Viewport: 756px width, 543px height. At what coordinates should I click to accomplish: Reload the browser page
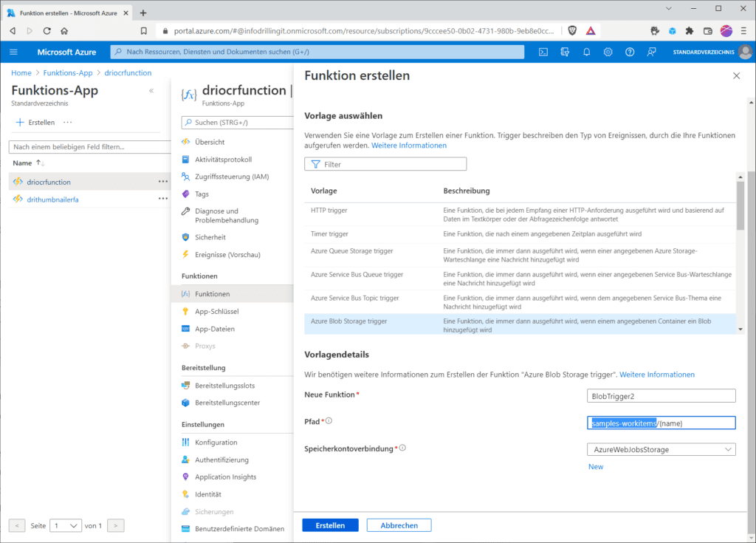(47, 31)
